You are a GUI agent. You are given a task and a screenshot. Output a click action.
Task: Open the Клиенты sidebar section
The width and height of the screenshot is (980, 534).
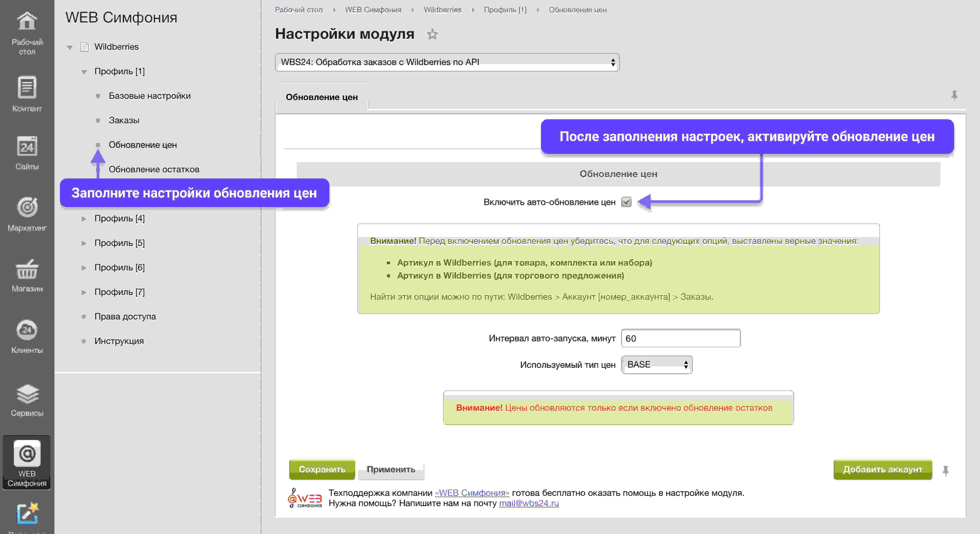pyautogui.click(x=27, y=337)
